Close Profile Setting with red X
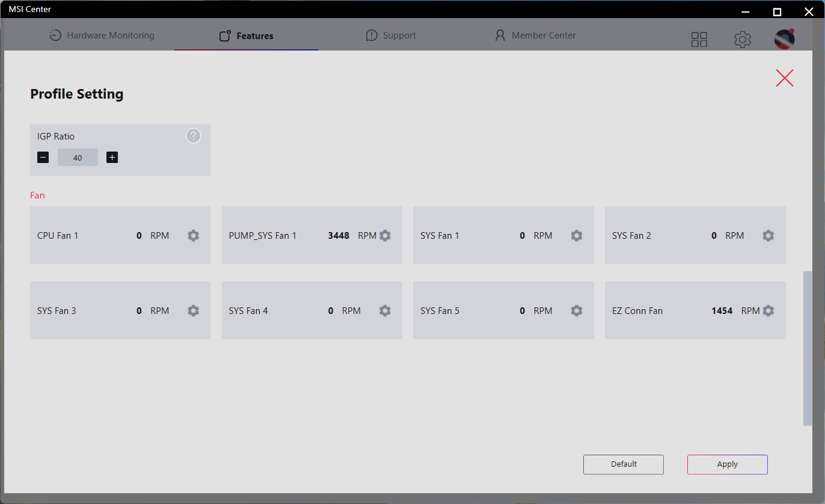 pos(785,78)
